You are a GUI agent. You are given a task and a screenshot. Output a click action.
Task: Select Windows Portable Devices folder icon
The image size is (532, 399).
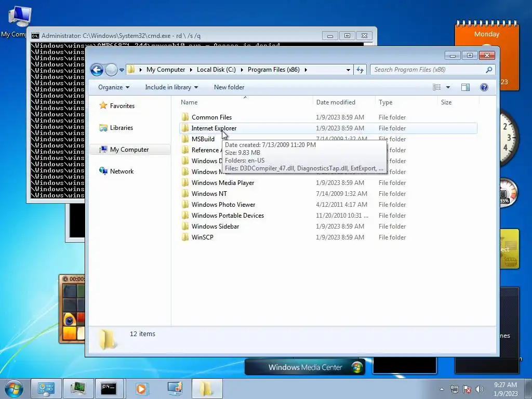click(x=185, y=216)
